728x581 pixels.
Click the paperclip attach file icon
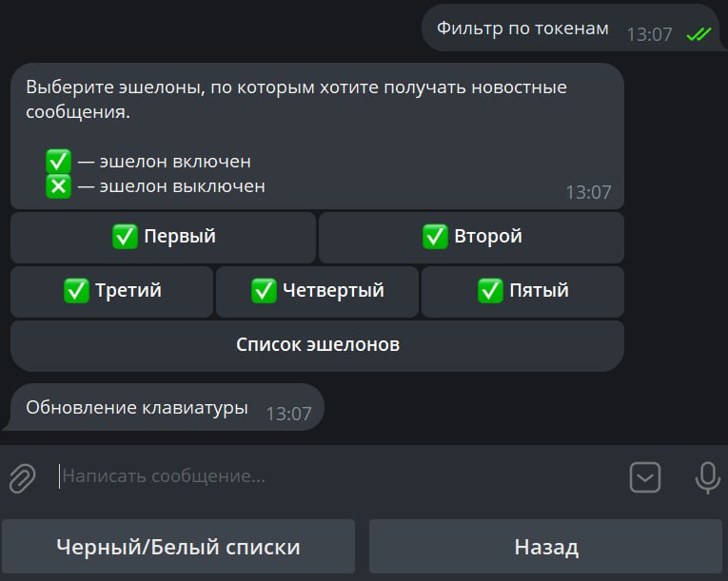pyautogui.click(x=22, y=477)
